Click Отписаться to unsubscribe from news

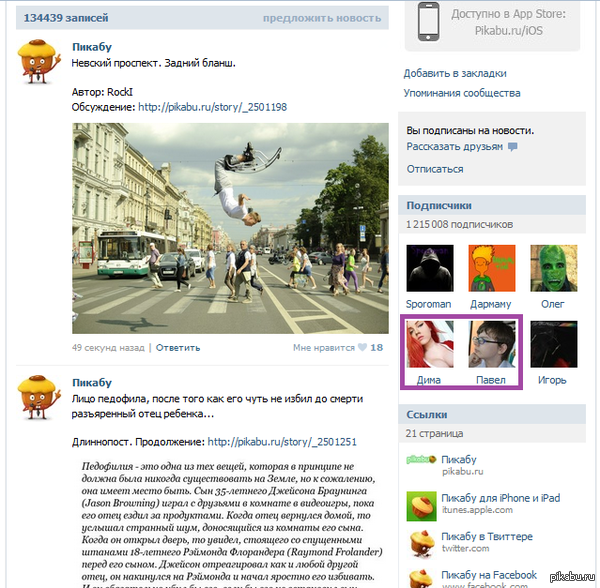435,169
